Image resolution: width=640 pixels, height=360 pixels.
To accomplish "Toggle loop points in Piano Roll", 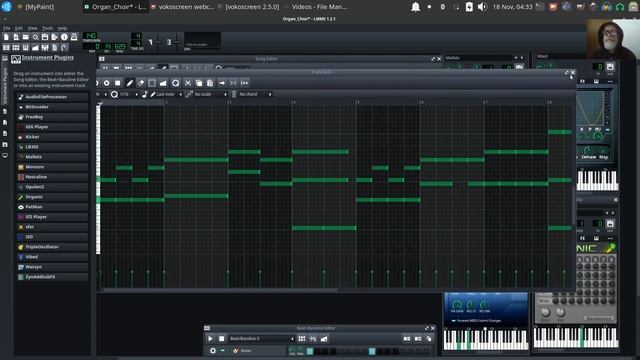I will [x=233, y=83].
